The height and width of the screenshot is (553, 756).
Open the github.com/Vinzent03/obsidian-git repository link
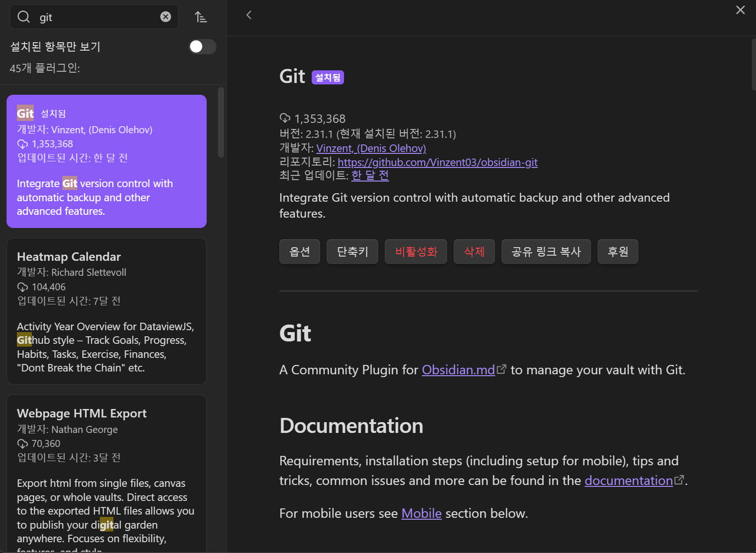(x=438, y=162)
